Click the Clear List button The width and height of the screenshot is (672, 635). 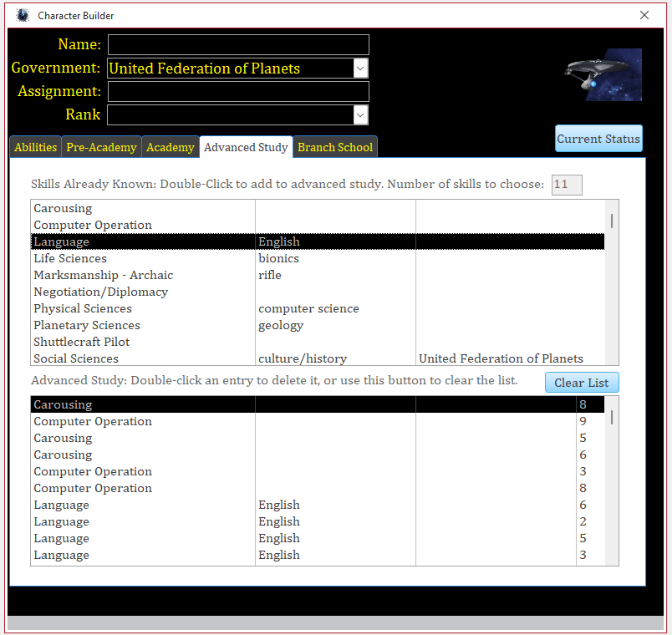click(x=582, y=383)
